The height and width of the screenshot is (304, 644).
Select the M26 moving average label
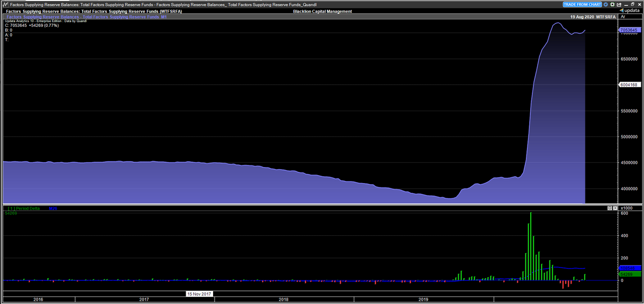[x=53, y=208]
